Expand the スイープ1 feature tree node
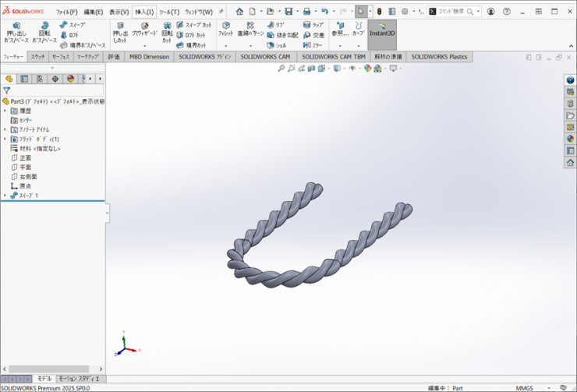 click(5, 196)
